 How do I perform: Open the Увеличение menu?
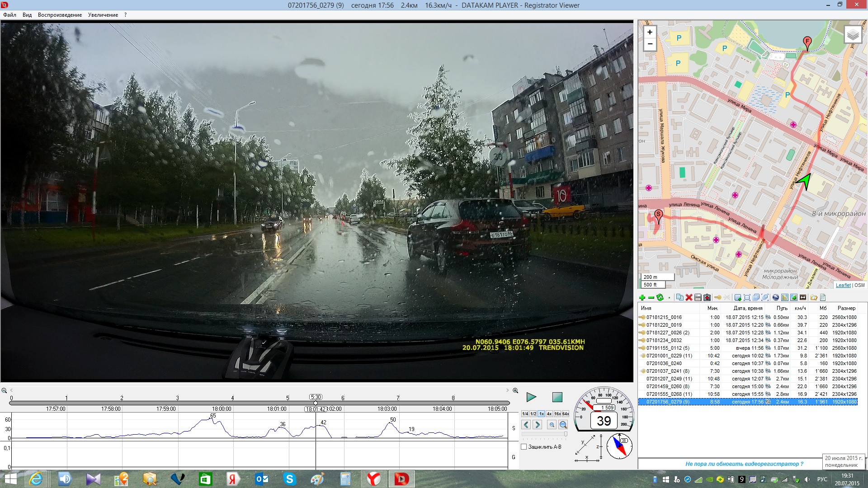click(103, 15)
